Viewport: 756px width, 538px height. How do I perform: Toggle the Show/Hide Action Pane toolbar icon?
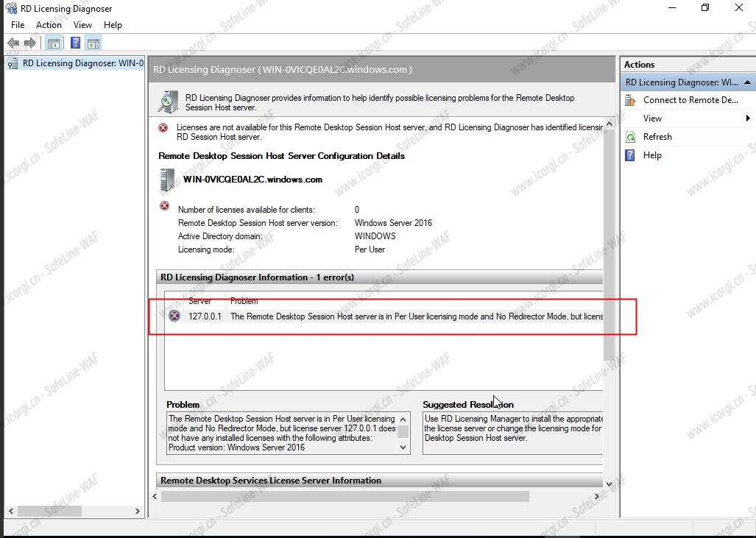pos(93,43)
